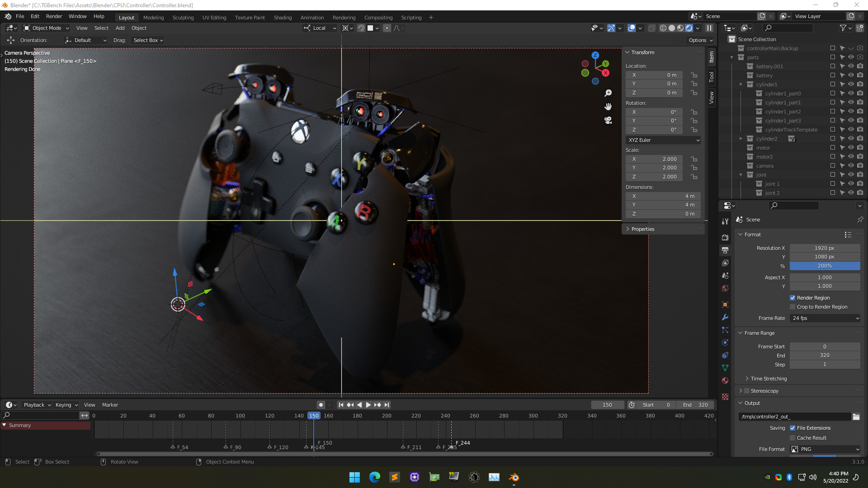Open the XYZ Euler rotation mode dropdown
868x488 pixels.
663,140
